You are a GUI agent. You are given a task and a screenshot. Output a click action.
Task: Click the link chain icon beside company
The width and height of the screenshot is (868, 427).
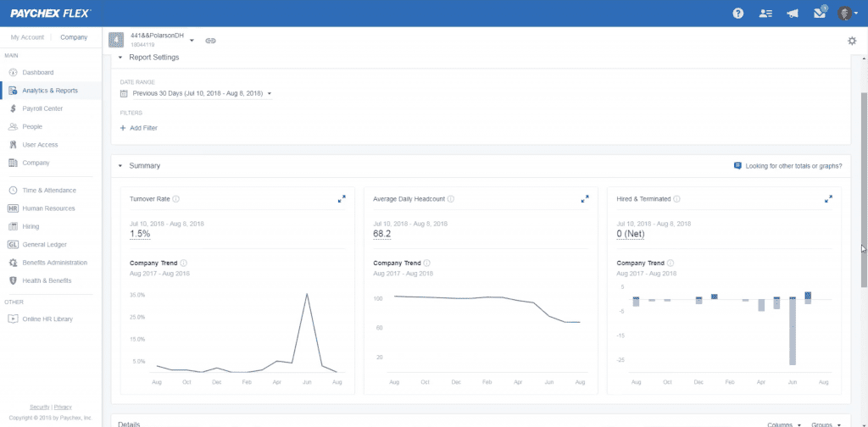tap(210, 41)
